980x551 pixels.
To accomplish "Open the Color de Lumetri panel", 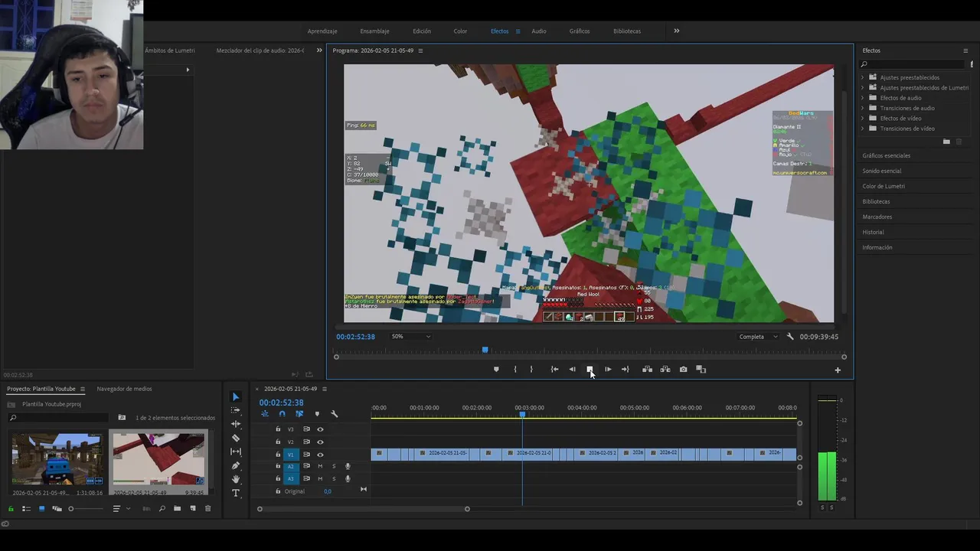I will click(884, 186).
